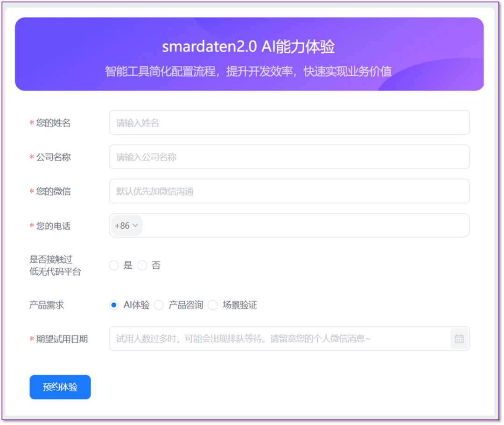Viewport: 504px width, 425px height.
Task: Focus the WeChat field 默认优先加微信沟通
Action: coord(289,191)
